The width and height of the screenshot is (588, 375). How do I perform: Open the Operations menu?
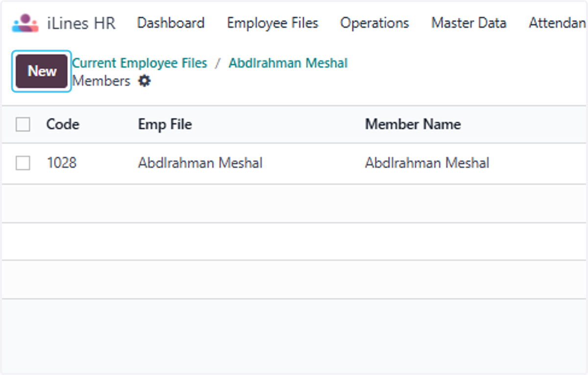point(375,23)
